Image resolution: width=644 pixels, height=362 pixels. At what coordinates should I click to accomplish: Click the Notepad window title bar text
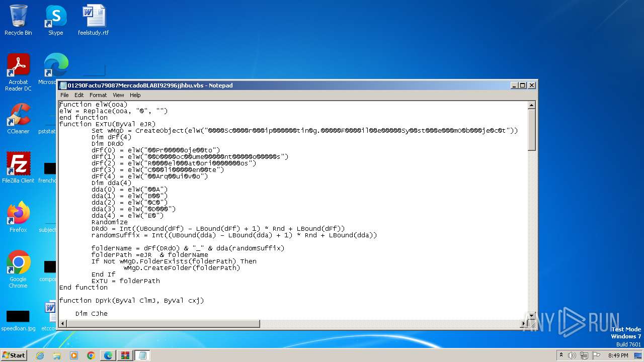pos(150,85)
